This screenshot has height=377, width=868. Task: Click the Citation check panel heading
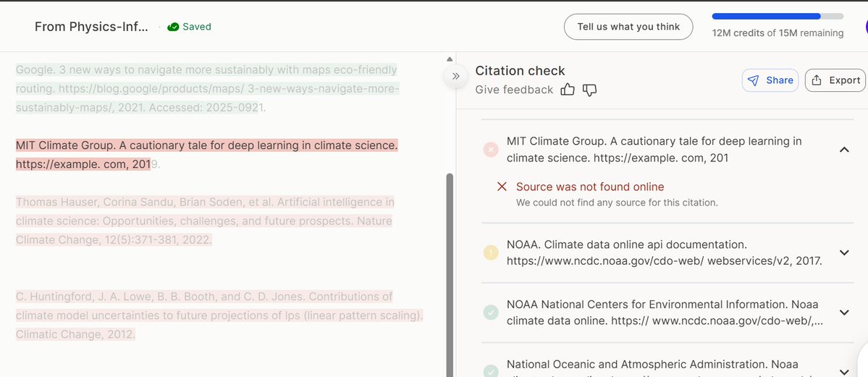pos(520,71)
